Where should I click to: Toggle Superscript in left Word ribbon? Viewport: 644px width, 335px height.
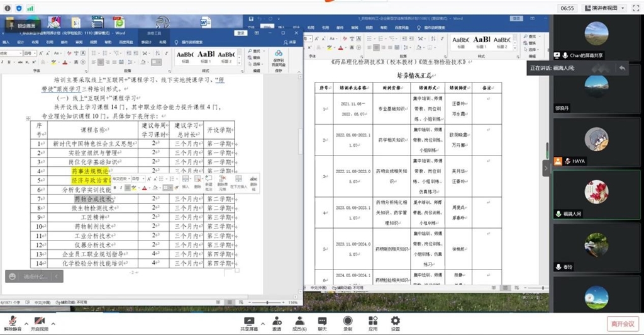point(35,62)
